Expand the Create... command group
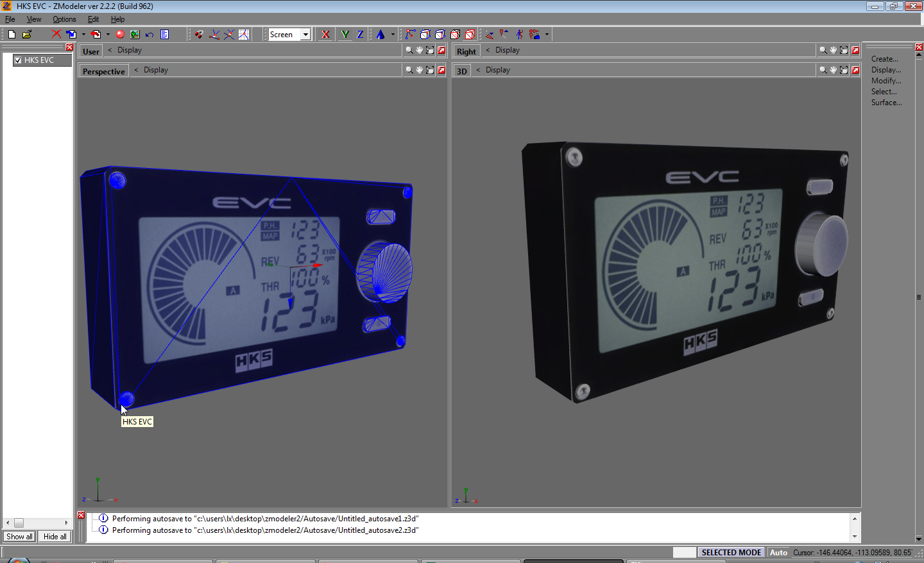This screenshot has width=924, height=563. pos(884,59)
